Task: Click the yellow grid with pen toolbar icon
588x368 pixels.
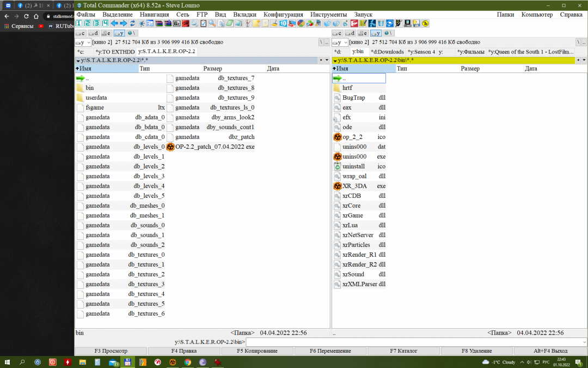Action: pos(363,23)
